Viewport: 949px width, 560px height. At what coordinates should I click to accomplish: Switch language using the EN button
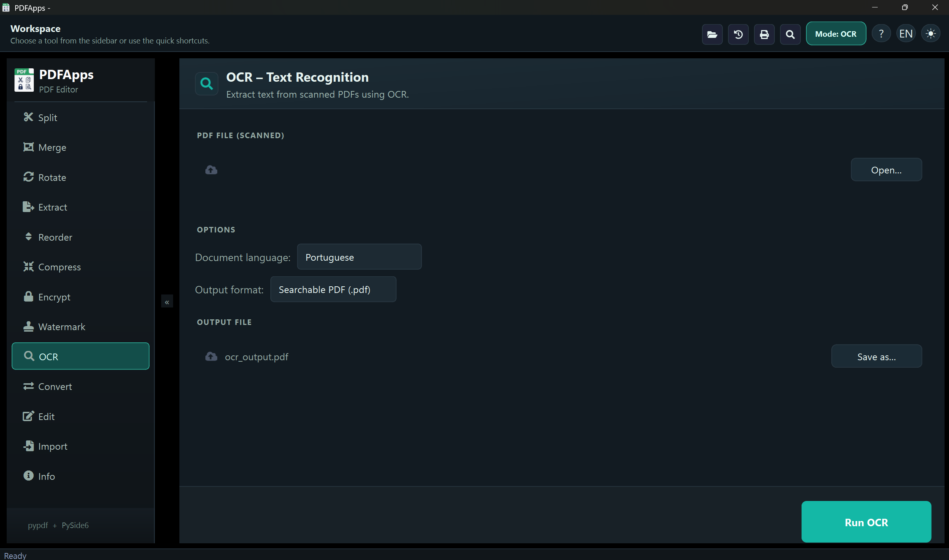pos(906,34)
